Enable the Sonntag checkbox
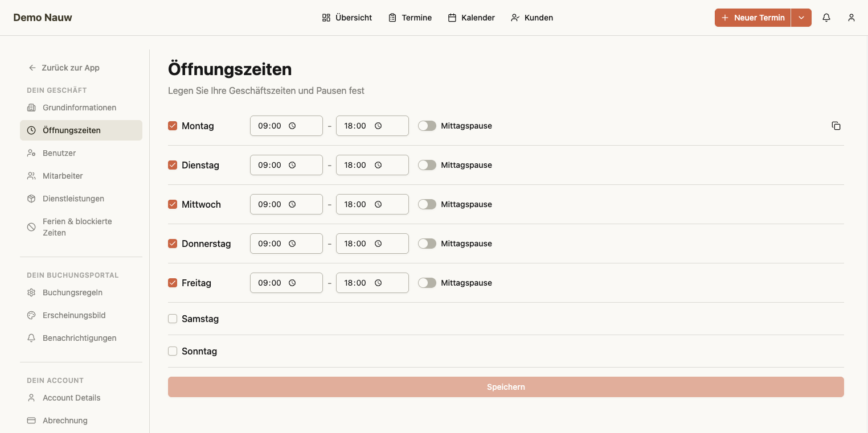 (x=173, y=351)
